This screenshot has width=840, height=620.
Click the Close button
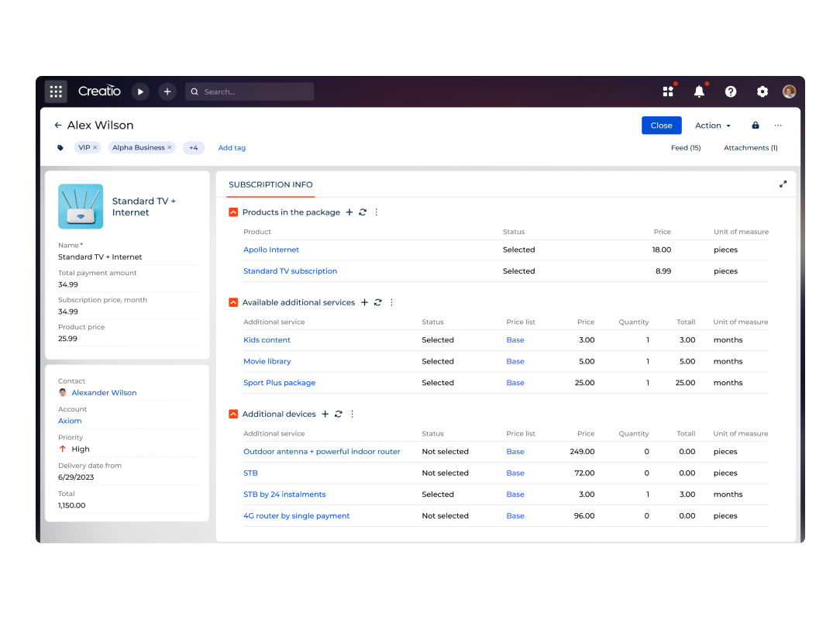point(661,125)
